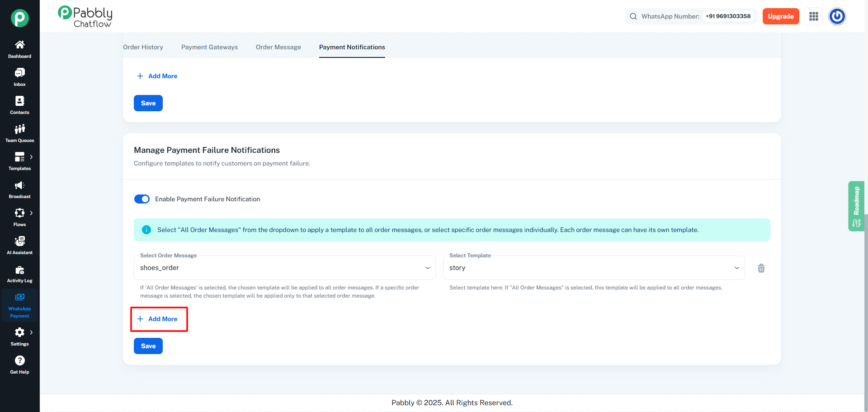Select the Payment Notifications tab
This screenshot has width=868, height=412.
coord(352,47)
